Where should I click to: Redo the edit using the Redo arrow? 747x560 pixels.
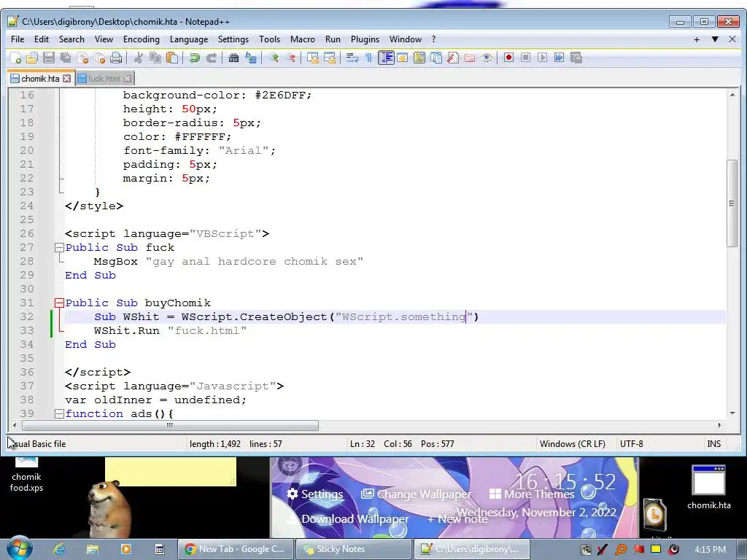click(212, 58)
